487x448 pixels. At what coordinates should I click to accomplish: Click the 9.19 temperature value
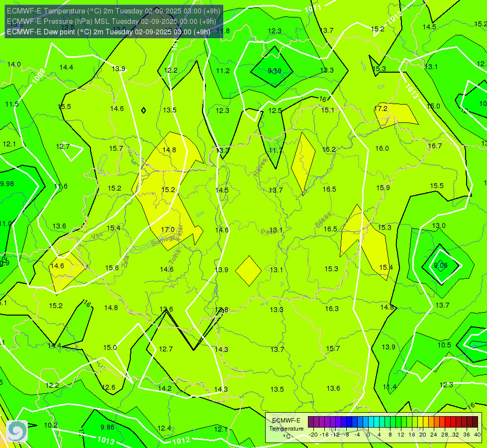pos(275,71)
